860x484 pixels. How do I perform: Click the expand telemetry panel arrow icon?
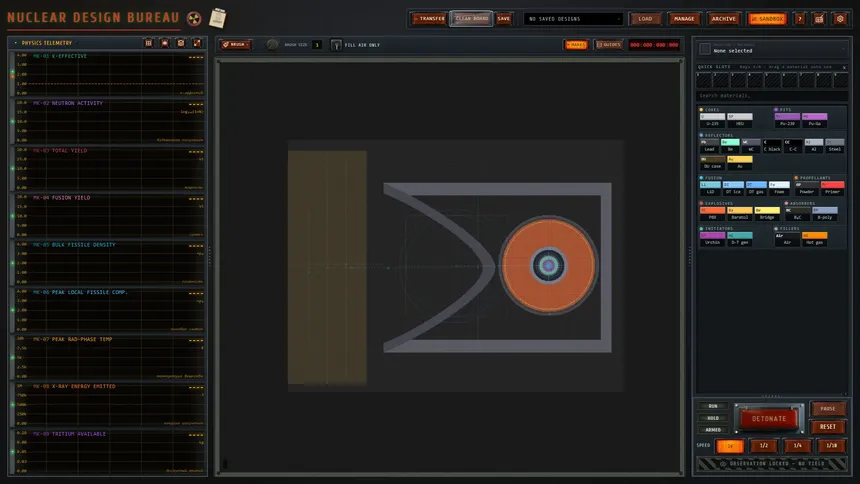coord(197,43)
